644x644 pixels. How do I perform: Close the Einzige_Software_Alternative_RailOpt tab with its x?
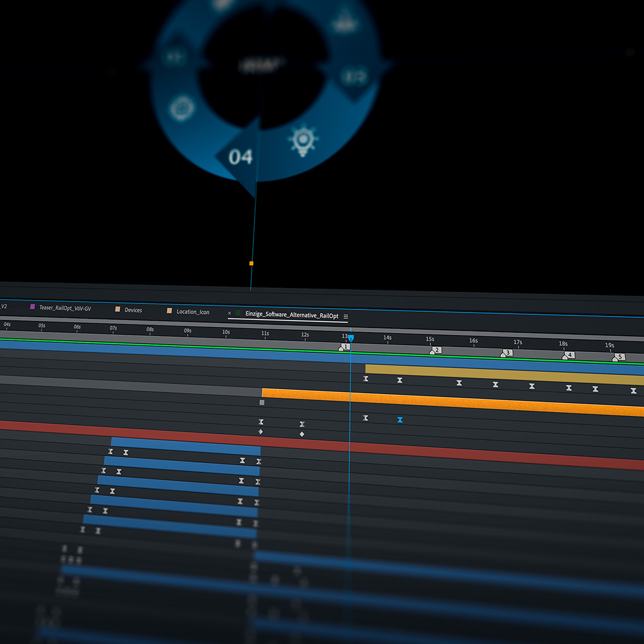tap(229, 313)
